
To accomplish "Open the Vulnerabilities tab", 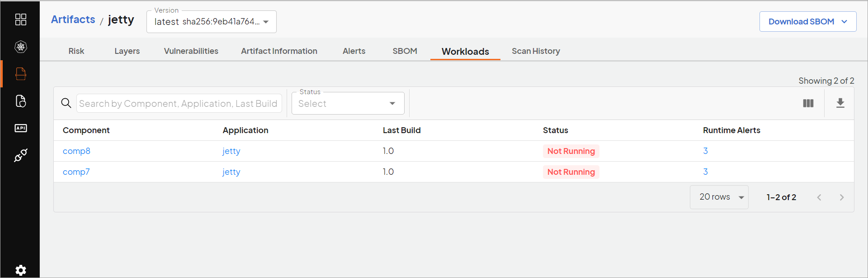I will point(191,51).
